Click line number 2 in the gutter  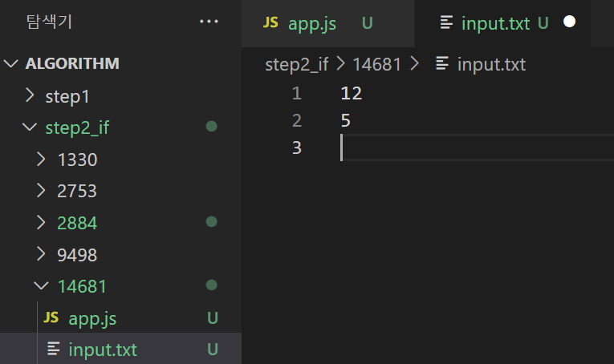pos(297,120)
